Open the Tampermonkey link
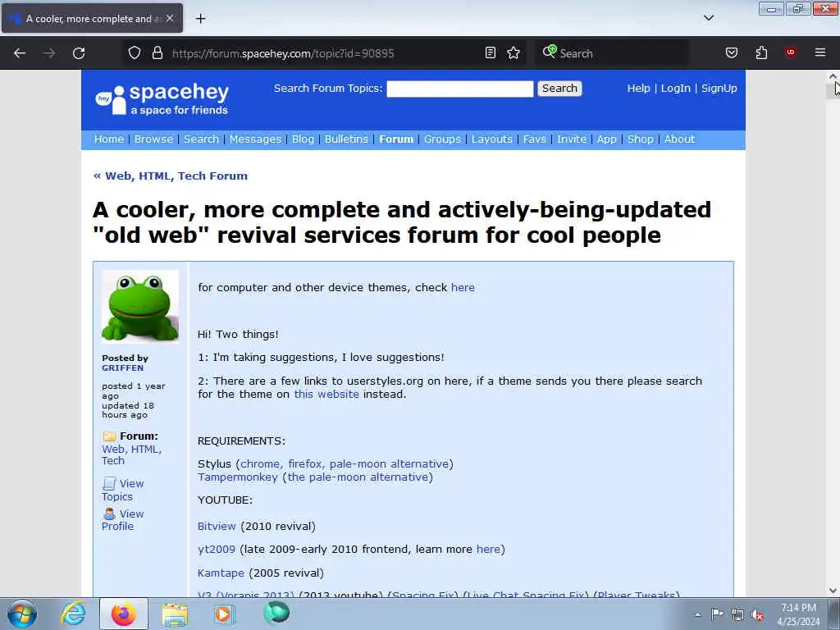The width and height of the screenshot is (840, 630). point(237,477)
